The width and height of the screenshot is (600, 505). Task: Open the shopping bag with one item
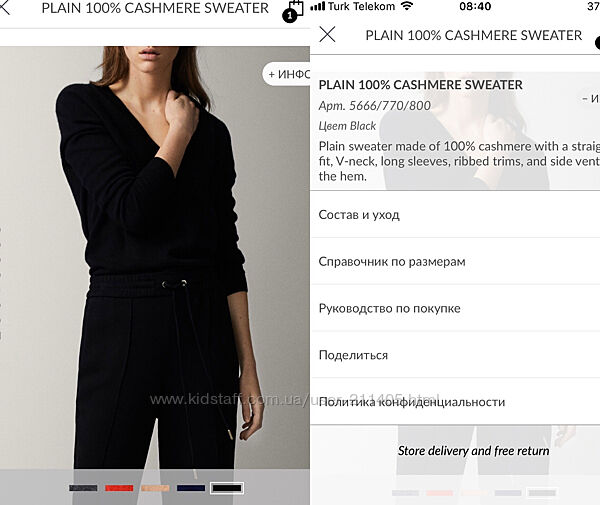pyautogui.click(x=293, y=11)
